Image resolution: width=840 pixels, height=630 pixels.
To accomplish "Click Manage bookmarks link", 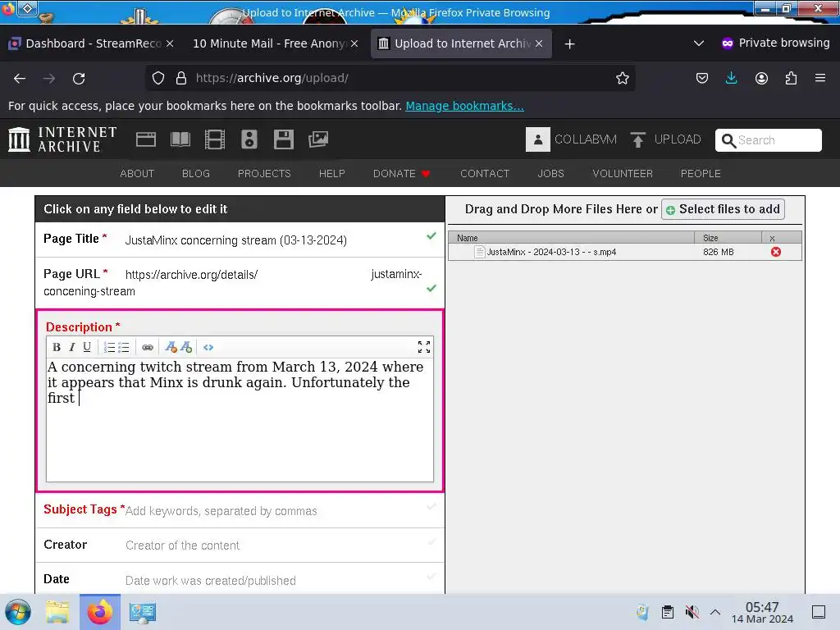I will [464, 106].
